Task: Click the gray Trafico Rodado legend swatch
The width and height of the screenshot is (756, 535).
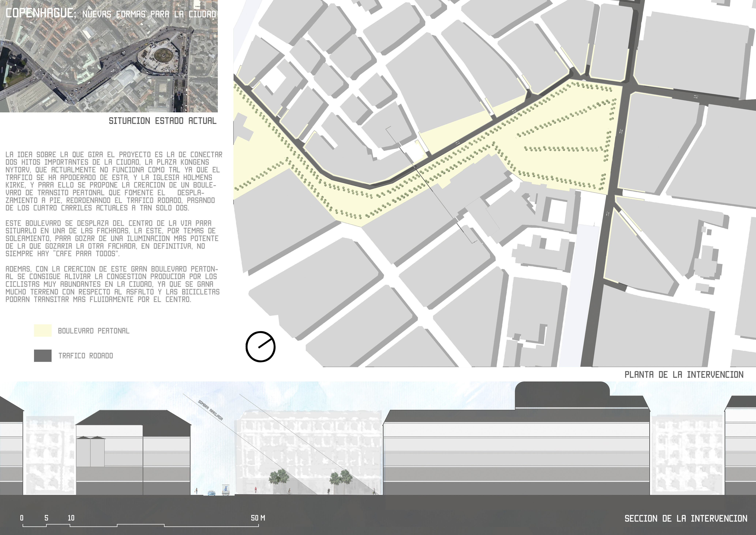Action: pos(43,356)
